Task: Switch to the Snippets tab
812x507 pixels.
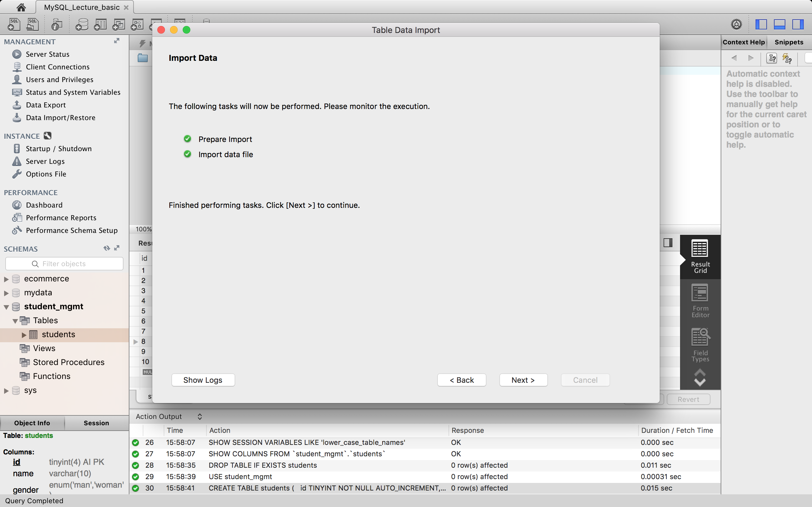Action: pos(789,42)
